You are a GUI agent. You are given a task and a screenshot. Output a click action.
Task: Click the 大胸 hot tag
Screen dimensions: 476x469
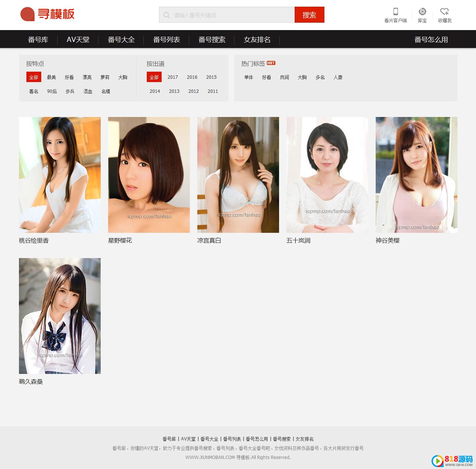[x=302, y=77]
